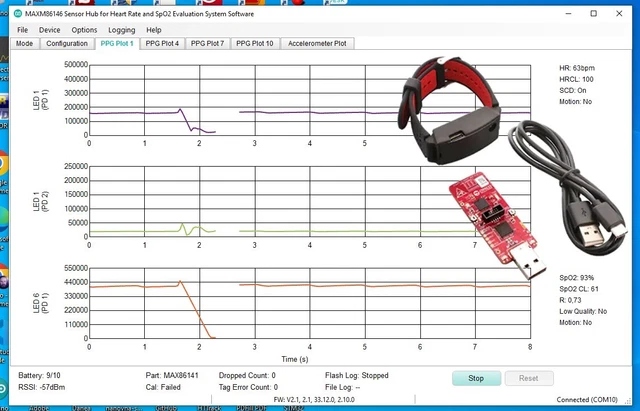This screenshot has height=411, width=640.
Task: Switch to the PPG Plot 4 tab
Action: 163,44
